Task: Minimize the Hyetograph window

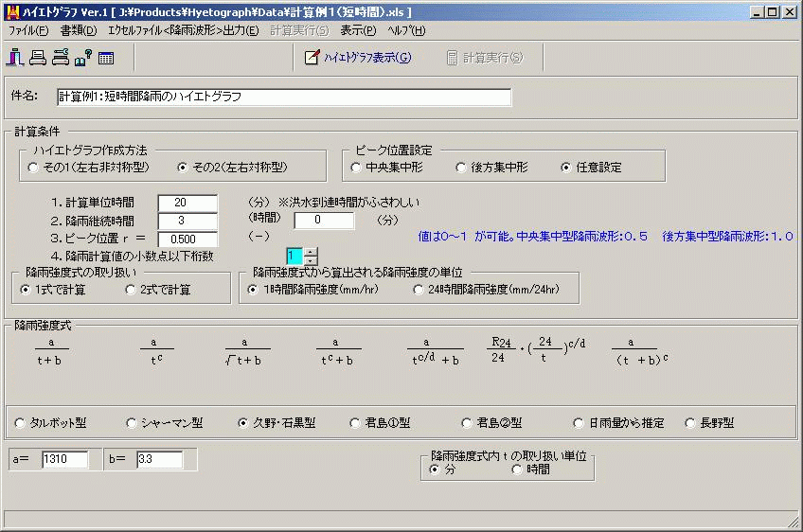Action: [x=758, y=11]
